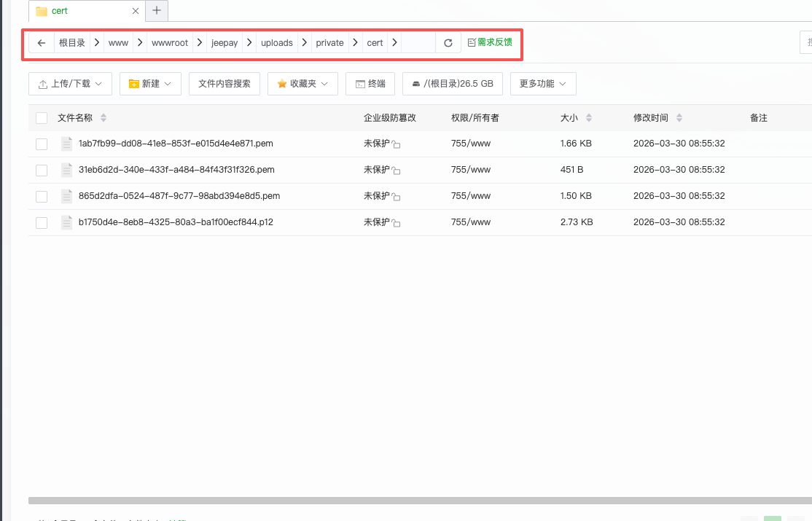Expand chevron after cert breadcrumb
Viewport: 812px width, 521px height.
(x=394, y=42)
